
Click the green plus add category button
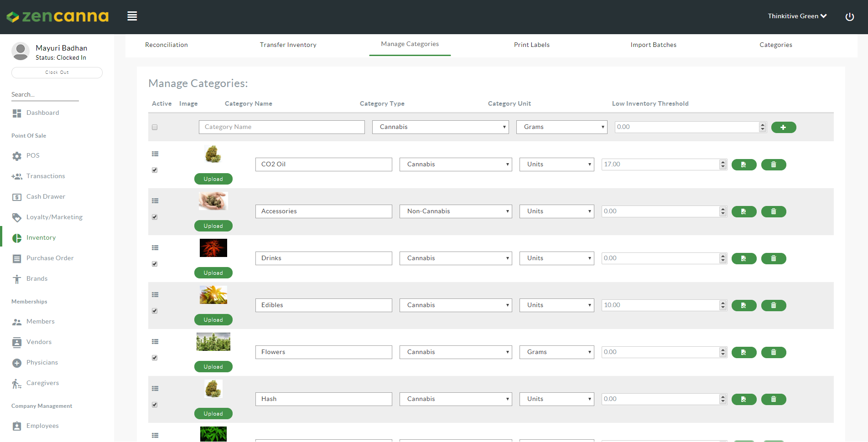784,128
